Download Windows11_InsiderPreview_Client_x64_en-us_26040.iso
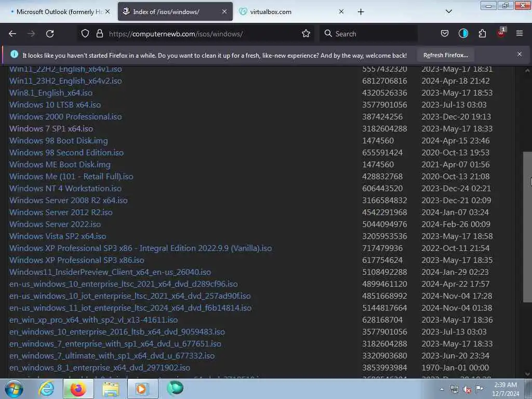 coord(110,272)
